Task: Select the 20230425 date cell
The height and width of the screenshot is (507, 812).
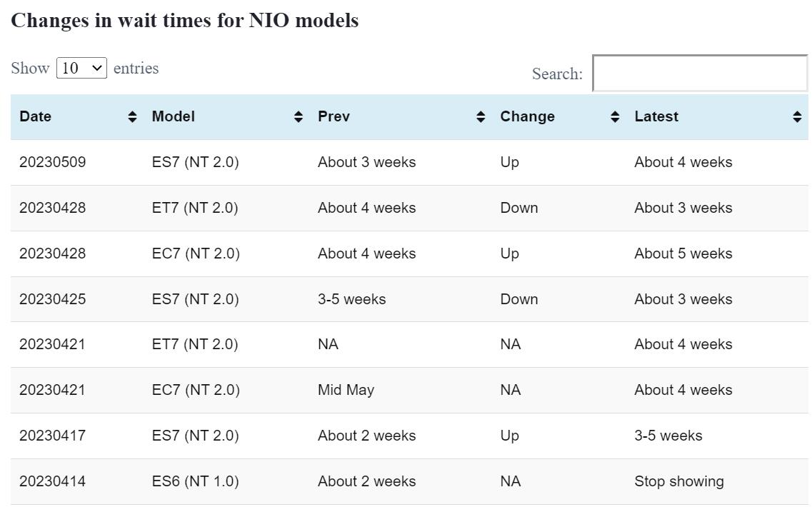Action: (52, 300)
